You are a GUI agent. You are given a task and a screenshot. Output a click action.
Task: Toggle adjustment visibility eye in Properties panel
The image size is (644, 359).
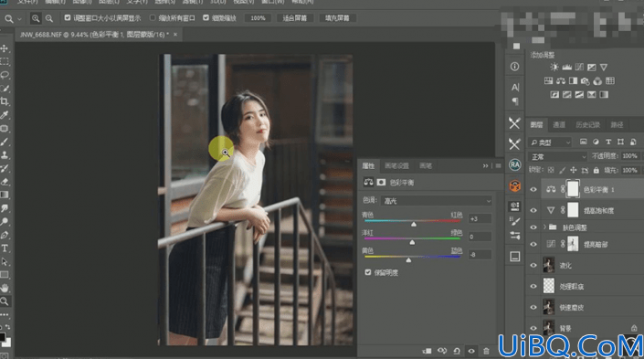[x=471, y=351]
